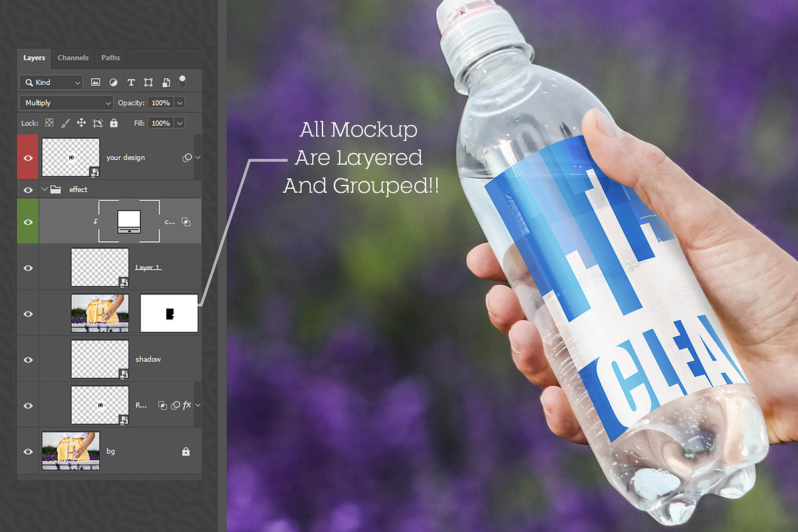Image resolution: width=798 pixels, height=532 pixels.
Task: Select the white layer mask thumbnail
Action: click(x=169, y=313)
